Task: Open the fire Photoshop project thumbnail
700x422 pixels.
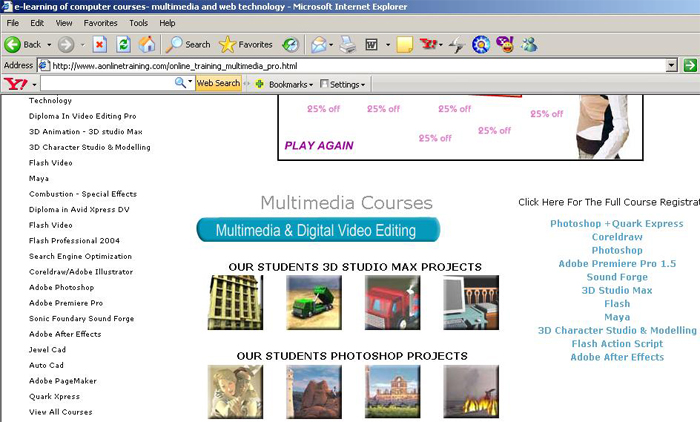Action: pos(471,392)
